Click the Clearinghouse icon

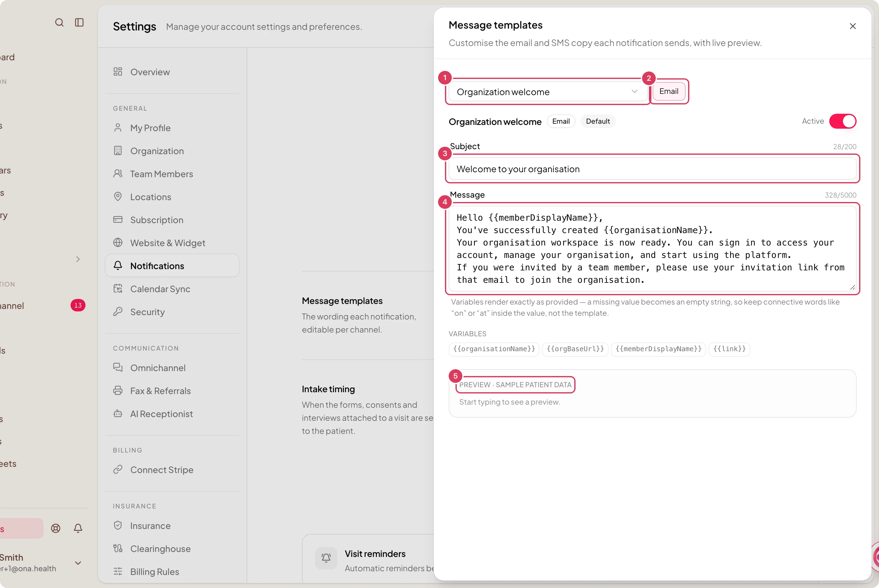coord(118,549)
